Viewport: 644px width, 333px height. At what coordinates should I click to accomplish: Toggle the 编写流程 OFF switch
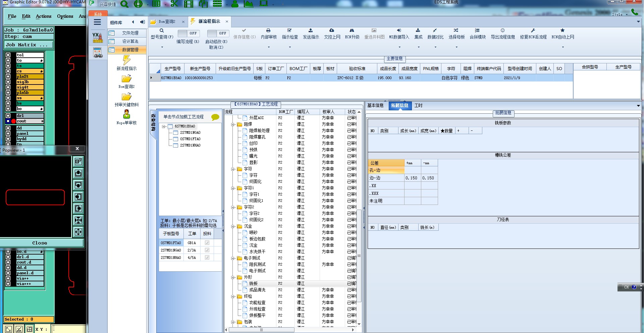coord(189,33)
